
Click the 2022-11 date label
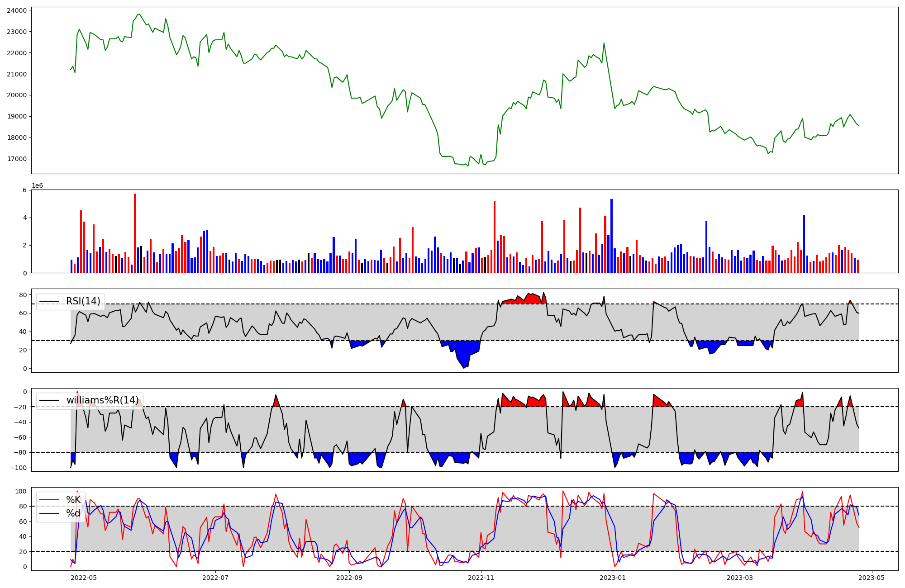[481, 578]
